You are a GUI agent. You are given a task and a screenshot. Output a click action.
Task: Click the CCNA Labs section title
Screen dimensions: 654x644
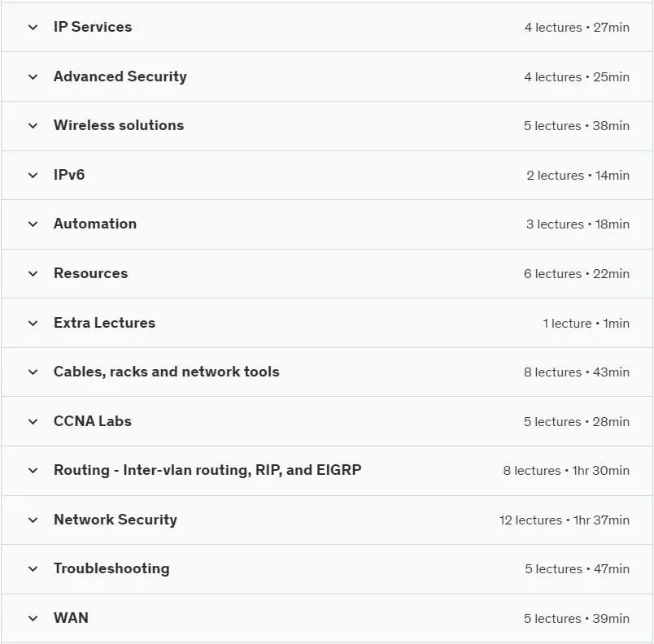click(x=93, y=421)
